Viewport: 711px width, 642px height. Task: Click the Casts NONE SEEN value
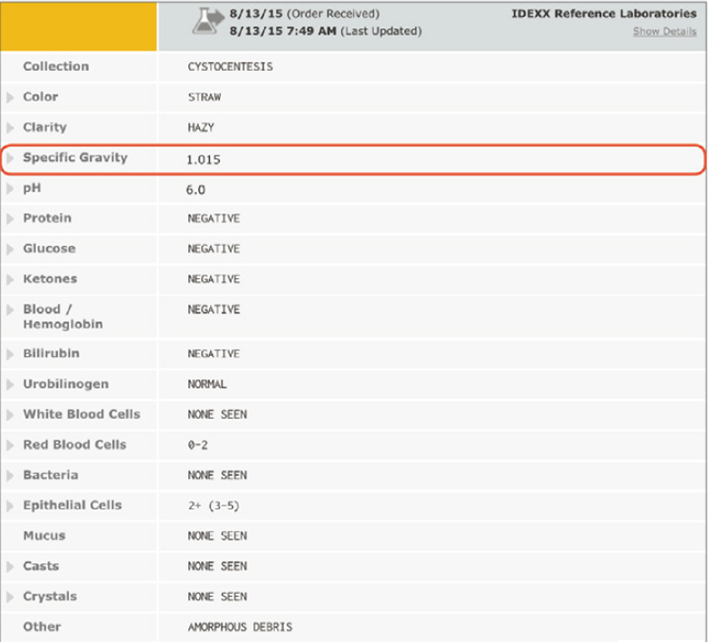pyautogui.click(x=217, y=567)
